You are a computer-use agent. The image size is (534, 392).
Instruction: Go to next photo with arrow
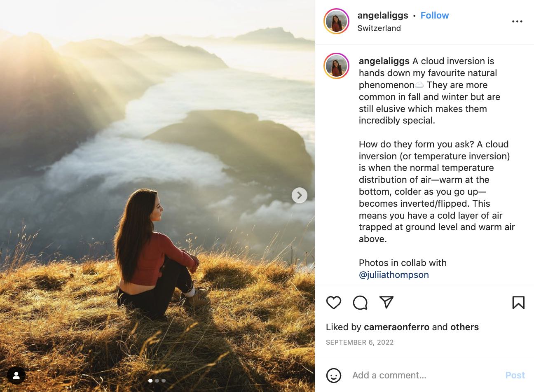pos(300,195)
